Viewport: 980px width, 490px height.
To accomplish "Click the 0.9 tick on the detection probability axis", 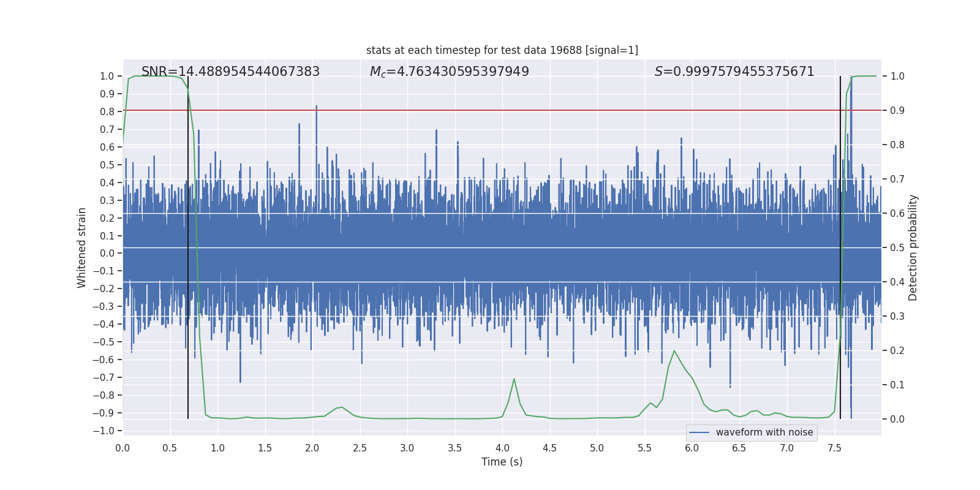I will [897, 111].
